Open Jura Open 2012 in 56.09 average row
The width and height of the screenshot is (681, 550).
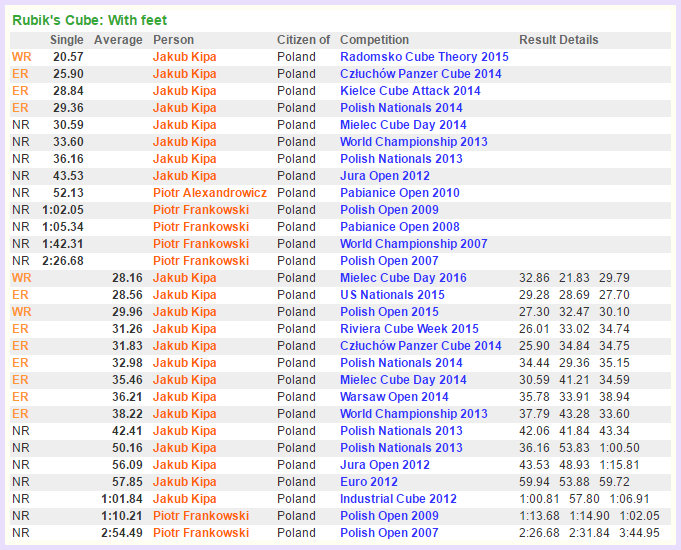[x=385, y=465]
